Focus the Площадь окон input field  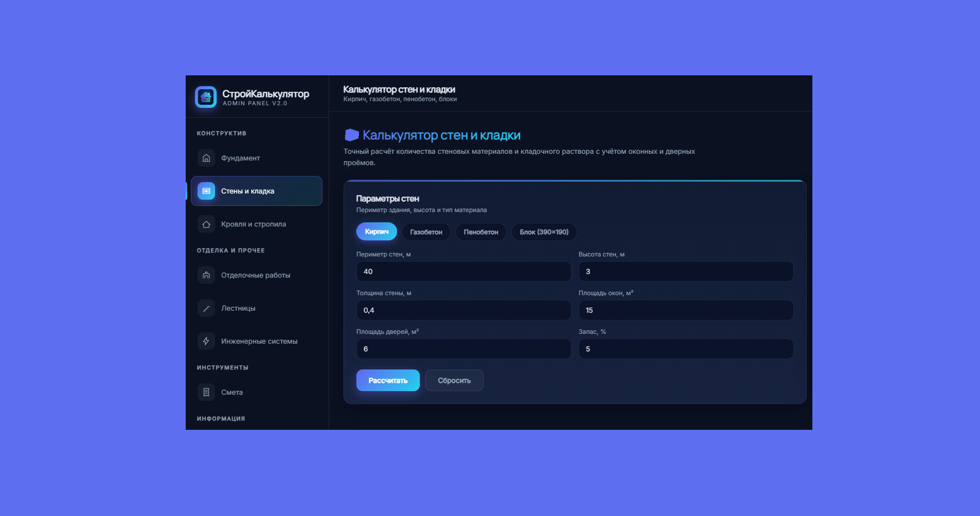(686, 310)
